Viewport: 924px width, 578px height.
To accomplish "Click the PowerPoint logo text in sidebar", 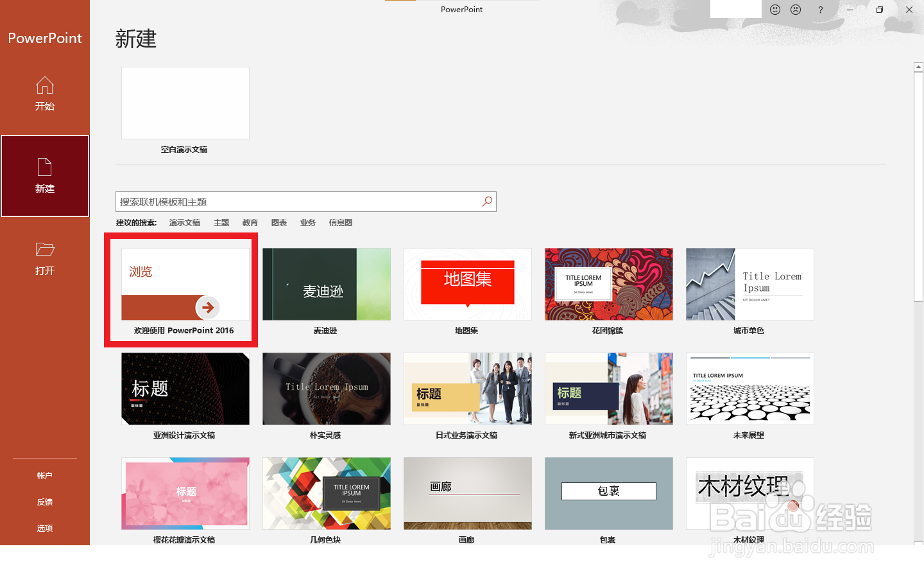I will coord(45,39).
